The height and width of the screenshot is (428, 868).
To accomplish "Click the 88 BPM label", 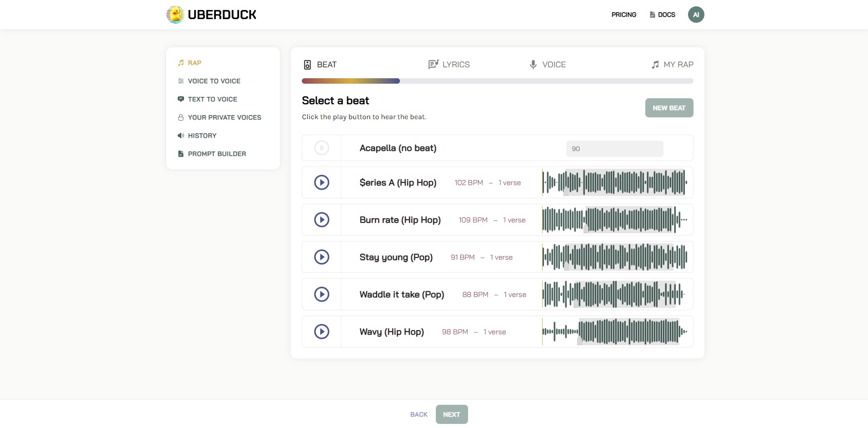I will [475, 295].
